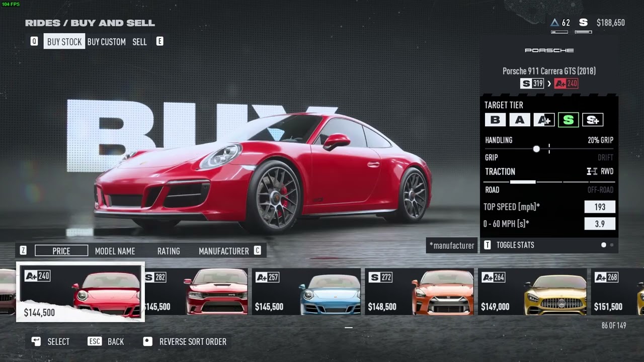Click the S 319 rating badge

532,83
